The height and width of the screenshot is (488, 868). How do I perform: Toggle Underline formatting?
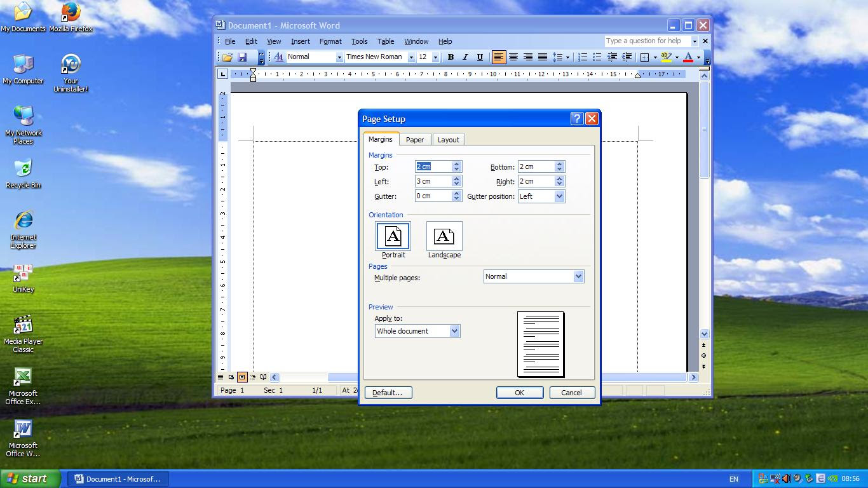[x=480, y=57]
